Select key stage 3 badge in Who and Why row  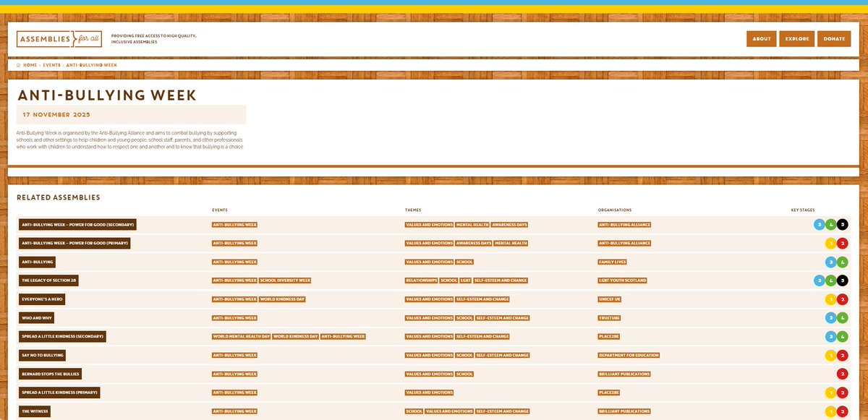[831, 317]
